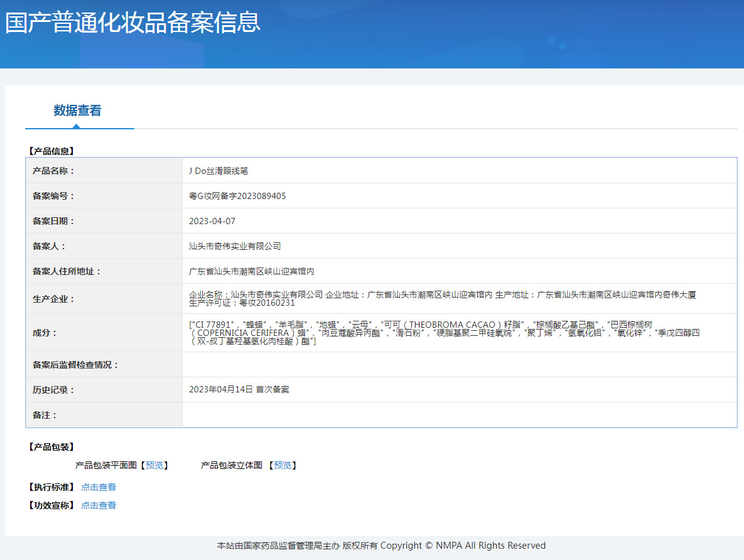Click the 【产品包装】 section heading
The height and width of the screenshot is (560, 744).
point(51,447)
